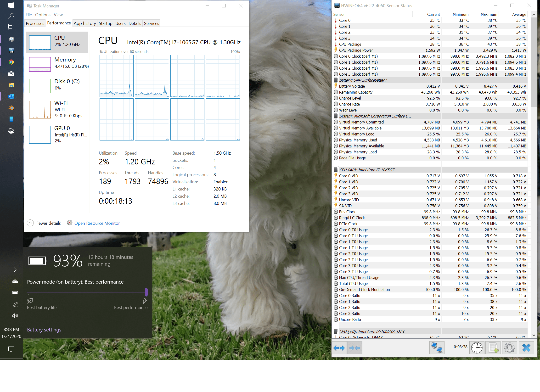Select the Memory performance graph thumbnail
The height and width of the screenshot is (392, 540).
(x=40, y=64)
